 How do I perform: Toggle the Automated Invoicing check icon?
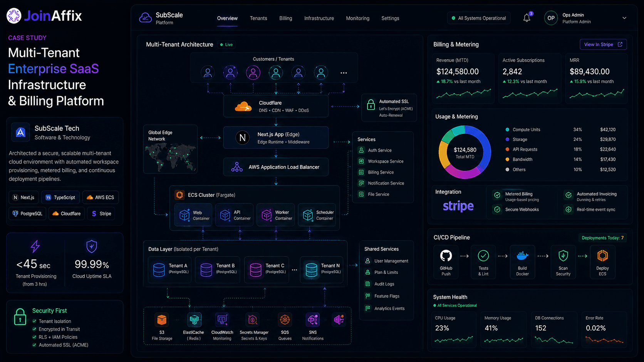pos(568,195)
